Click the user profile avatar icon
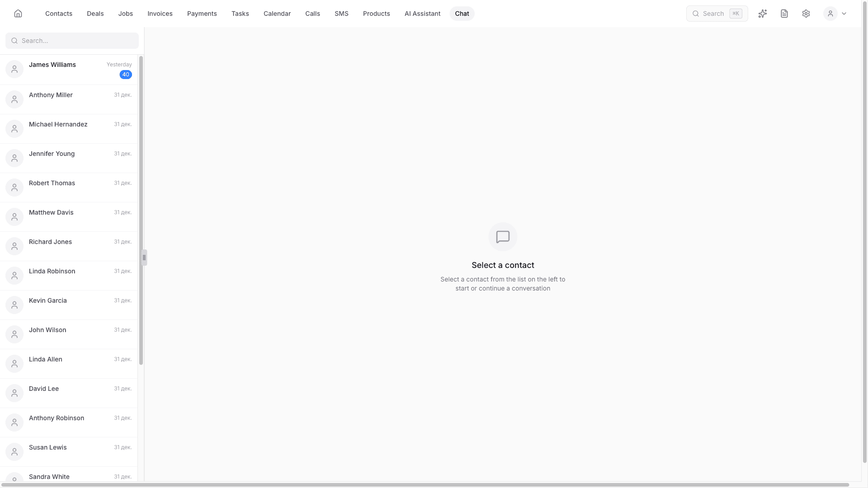This screenshot has height=488, width=868. 830,14
